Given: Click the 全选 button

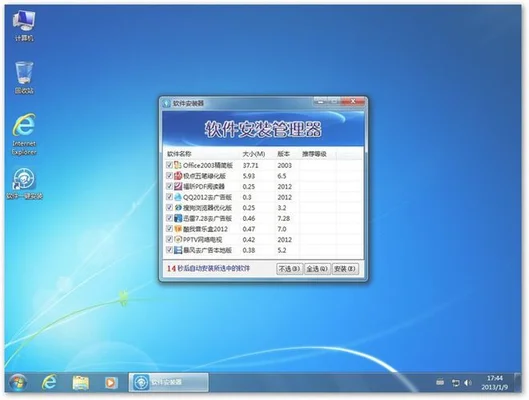Looking at the screenshot, I should point(317,269).
